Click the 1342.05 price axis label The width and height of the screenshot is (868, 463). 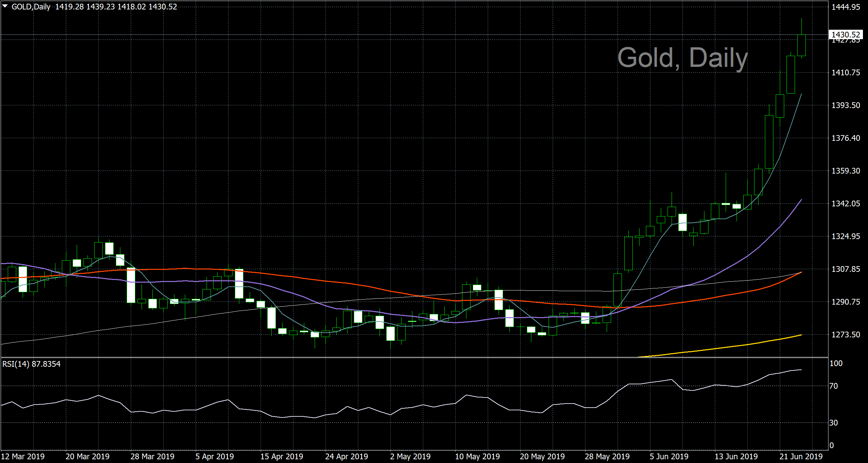tap(846, 204)
